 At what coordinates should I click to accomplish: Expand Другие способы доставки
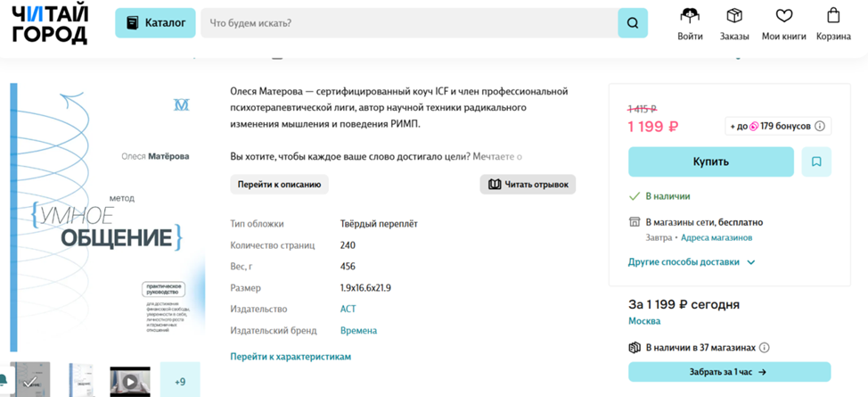click(x=692, y=262)
